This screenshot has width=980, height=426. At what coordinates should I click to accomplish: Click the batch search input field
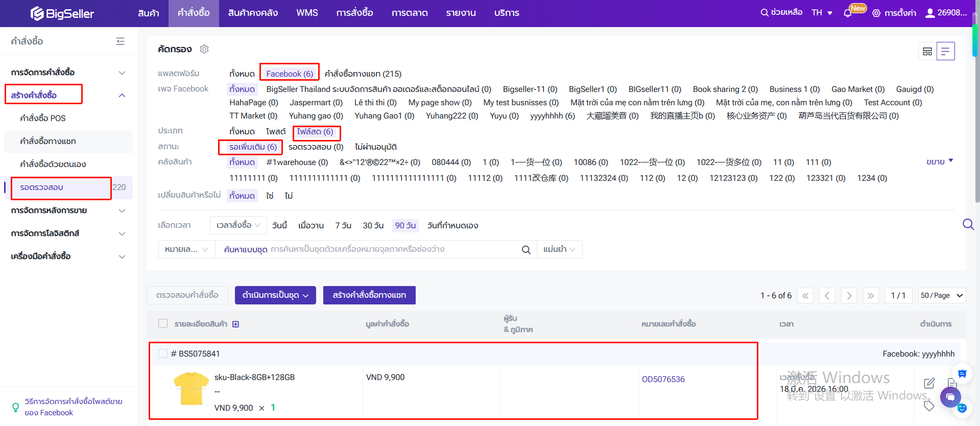(368, 250)
